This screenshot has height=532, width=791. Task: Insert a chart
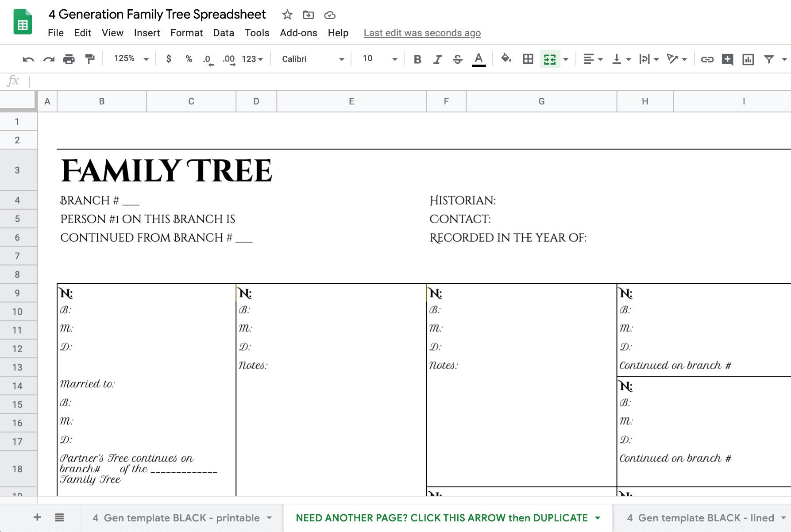point(748,59)
